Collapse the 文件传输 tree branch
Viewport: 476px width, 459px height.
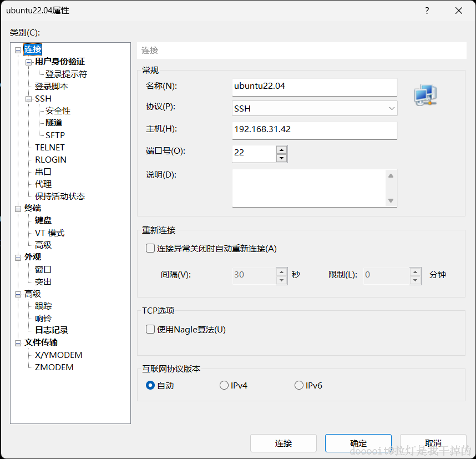tap(19, 342)
